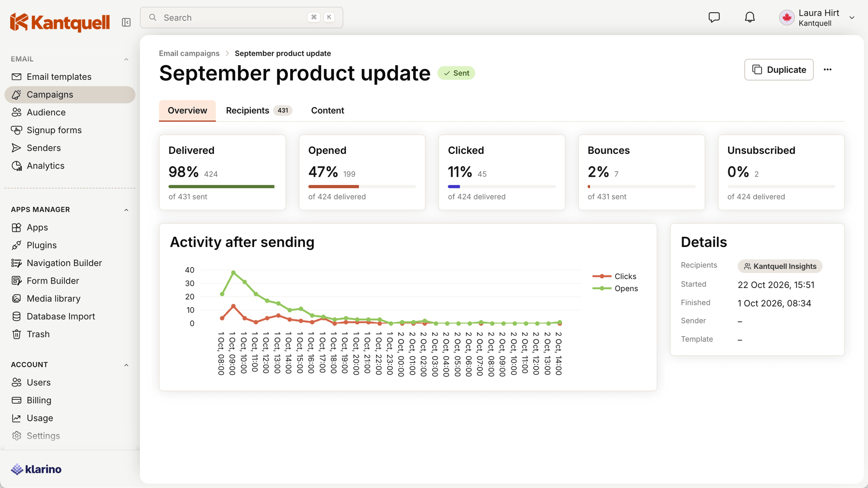Open the more options ellipsis menu

(828, 69)
